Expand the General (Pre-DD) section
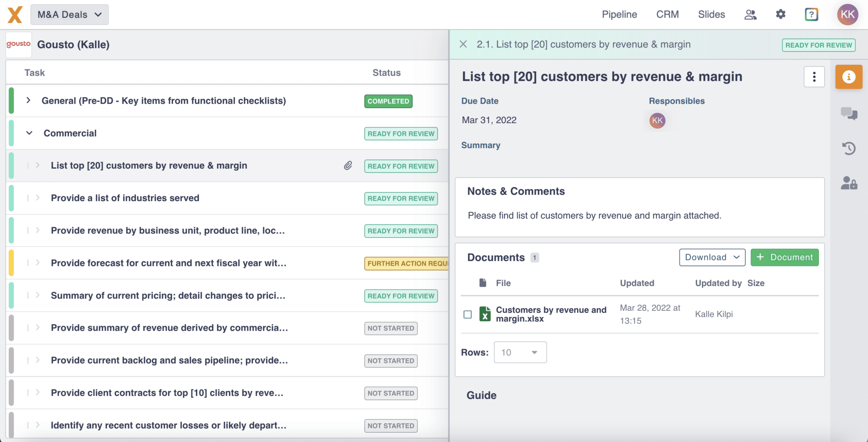868x442 pixels. click(28, 100)
